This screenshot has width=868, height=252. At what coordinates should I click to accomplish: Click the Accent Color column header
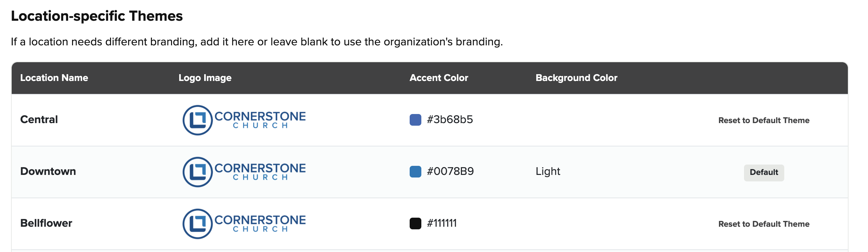pyautogui.click(x=439, y=78)
